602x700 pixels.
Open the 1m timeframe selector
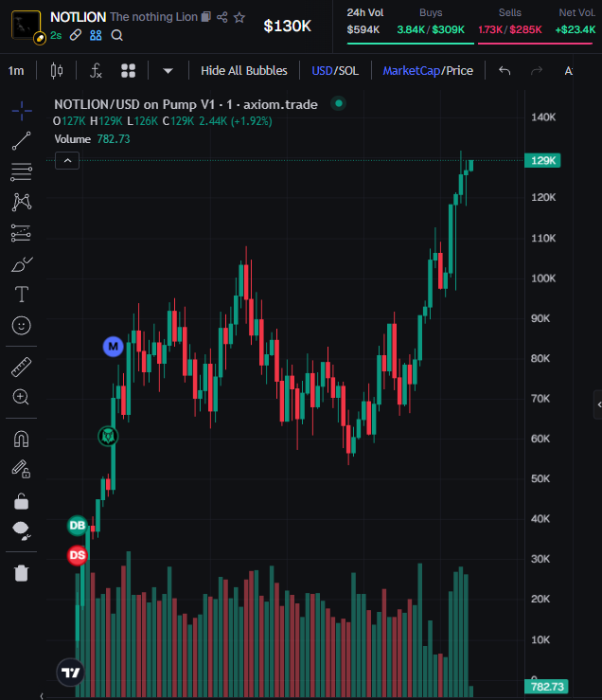point(16,70)
